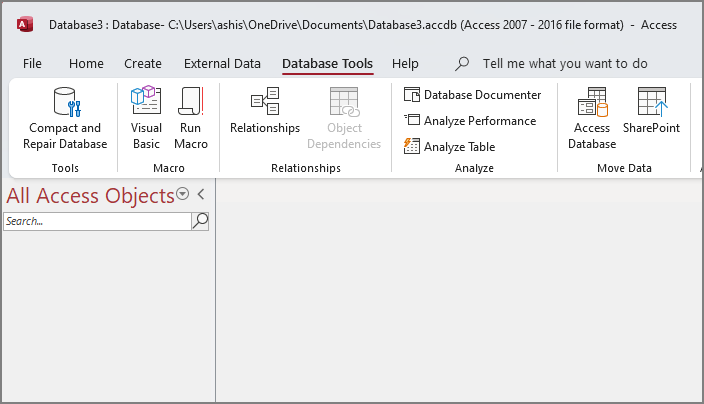Click the navigation pane Search field

pyautogui.click(x=96, y=221)
